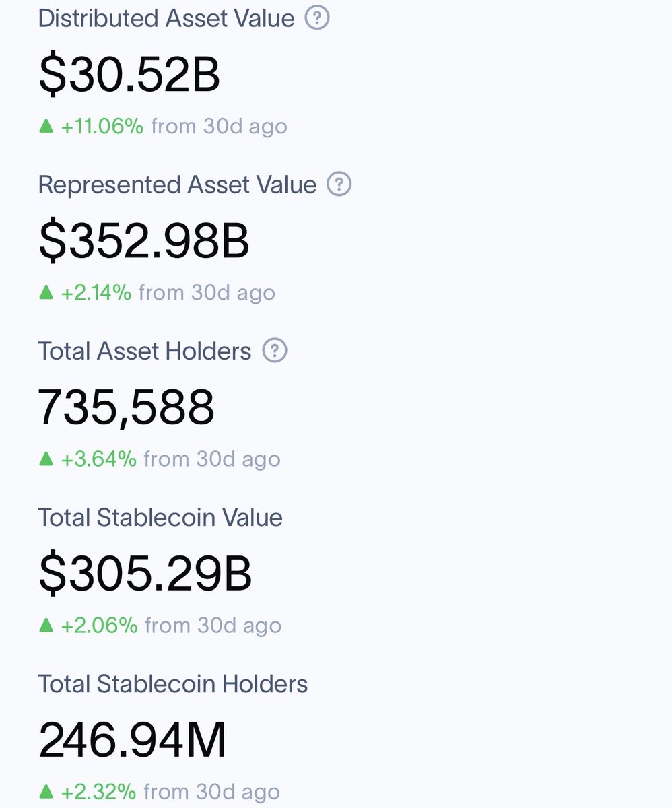Click green up arrow next to +2.06%

pos(46,624)
